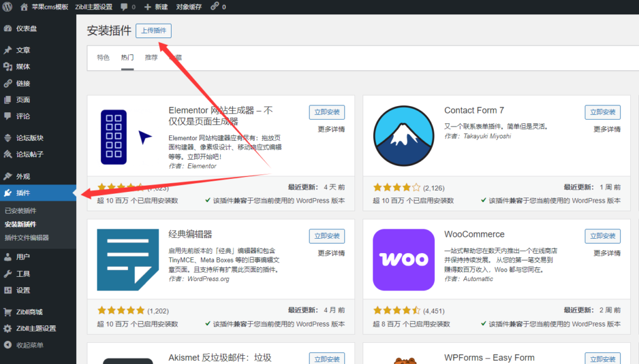Open the 苹果cms模板 site home link
The image size is (639, 364).
click(44, 7)
